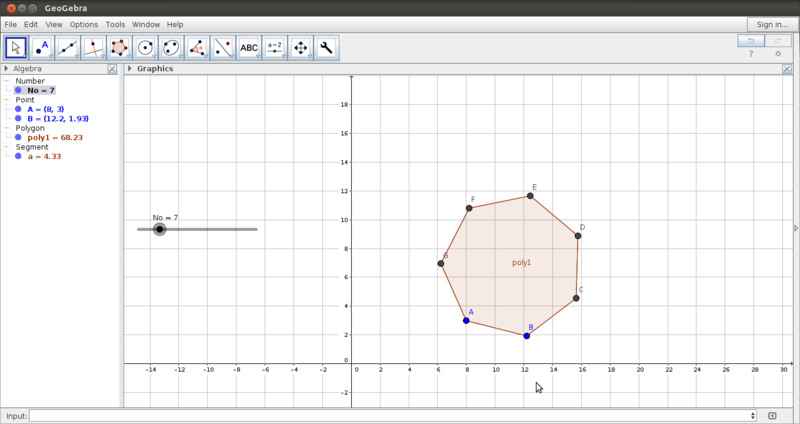Expand the Graphics style bar triangle
Viewport: 800px width, 424px height.
click(x=130, y=68)
